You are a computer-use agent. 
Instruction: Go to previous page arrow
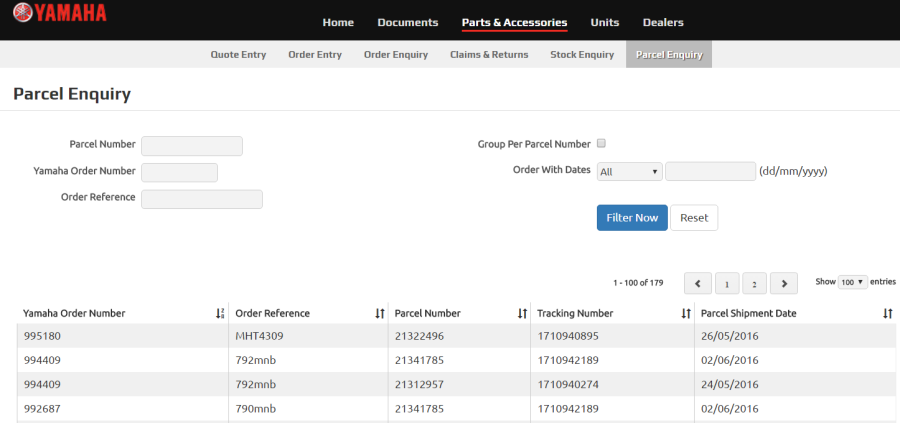(698, 284)
